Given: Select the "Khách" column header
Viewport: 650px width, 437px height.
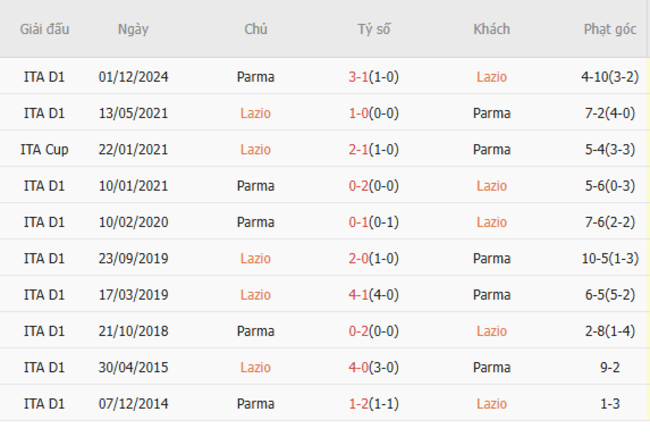Looking at the screenshot, I should [x=491, y=29].
